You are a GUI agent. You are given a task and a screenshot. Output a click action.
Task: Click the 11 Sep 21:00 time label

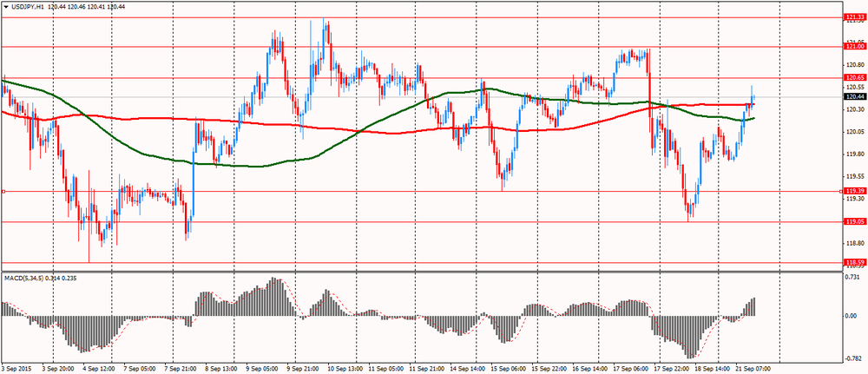click(425, 369)
